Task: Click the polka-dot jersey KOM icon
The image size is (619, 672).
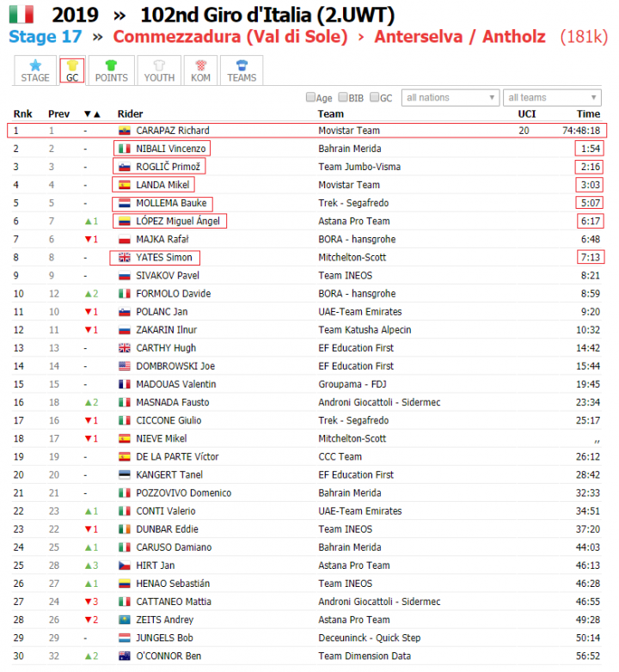Action: pyautogui.click(x=200, y=65)
